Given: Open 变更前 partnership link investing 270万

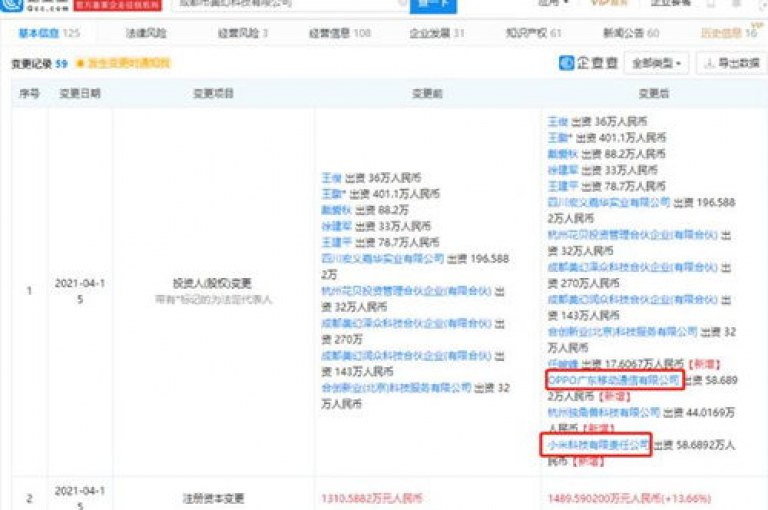Looking at the screenshot, I should [x=406, y=323].
